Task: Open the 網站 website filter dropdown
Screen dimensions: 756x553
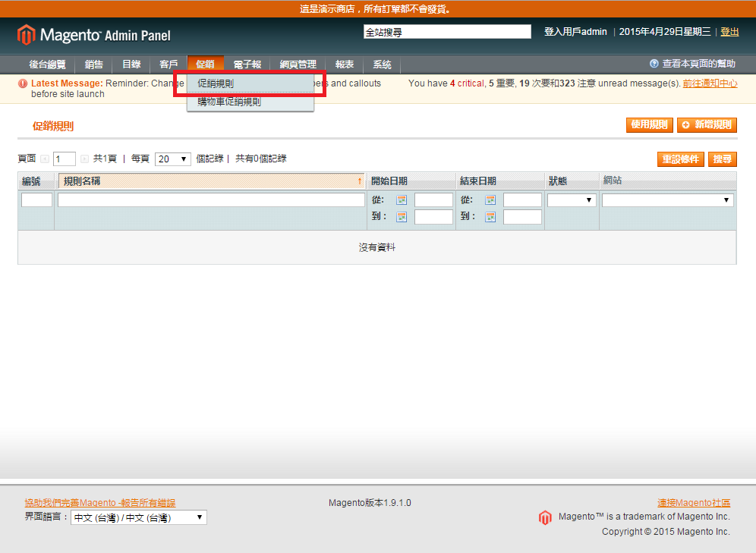Action: (667, 200)
